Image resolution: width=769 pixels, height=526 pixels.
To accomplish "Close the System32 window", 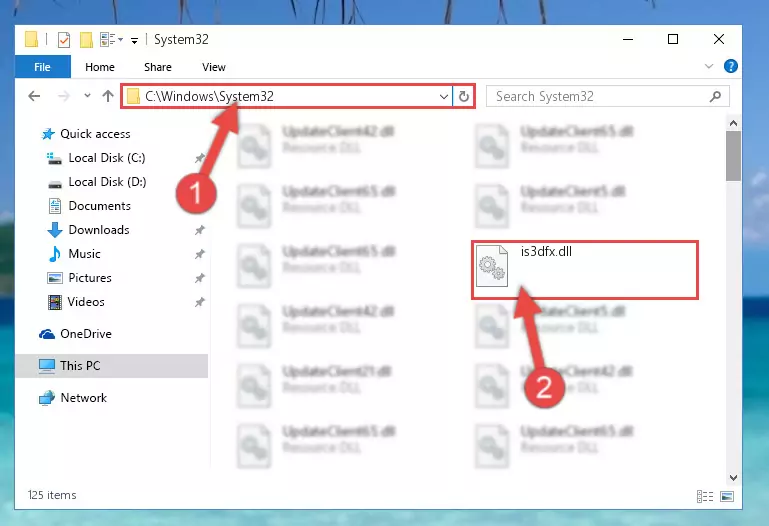I will tap(718, 39).
